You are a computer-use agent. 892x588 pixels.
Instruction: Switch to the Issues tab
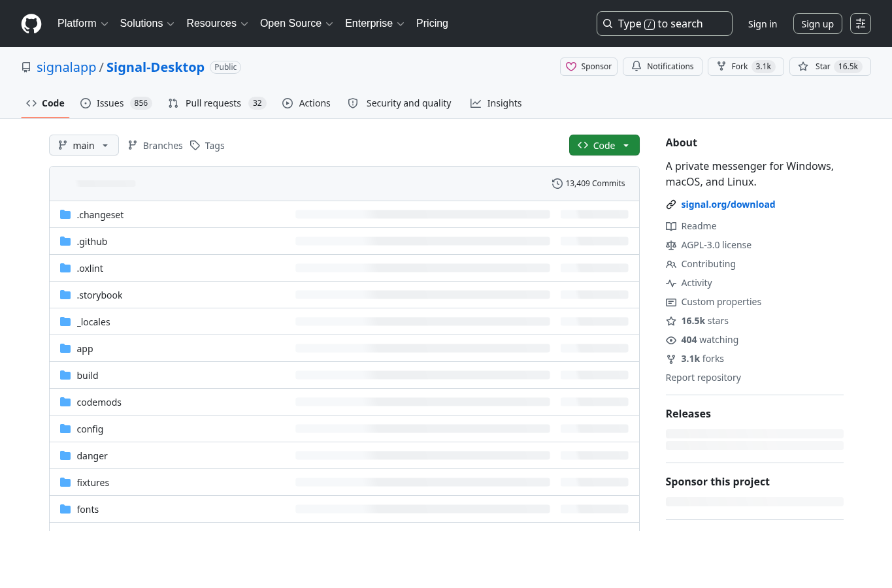click(116, 103)
